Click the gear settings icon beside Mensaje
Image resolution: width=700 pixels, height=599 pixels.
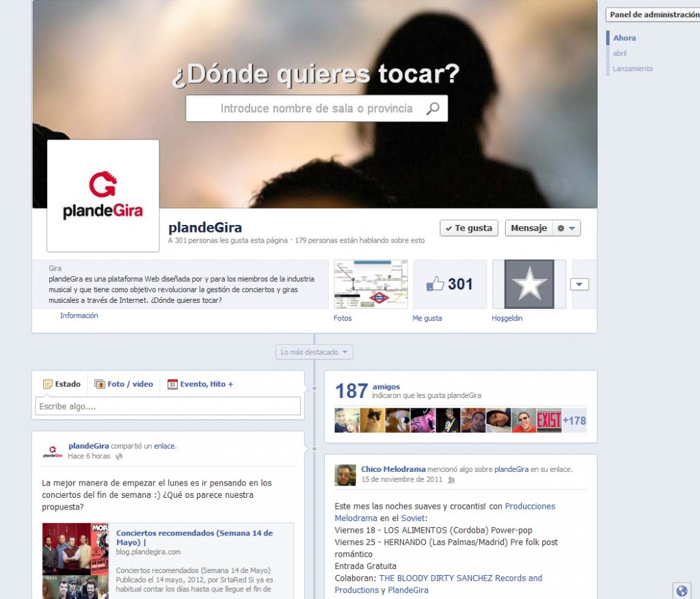[x=561, y=228]
